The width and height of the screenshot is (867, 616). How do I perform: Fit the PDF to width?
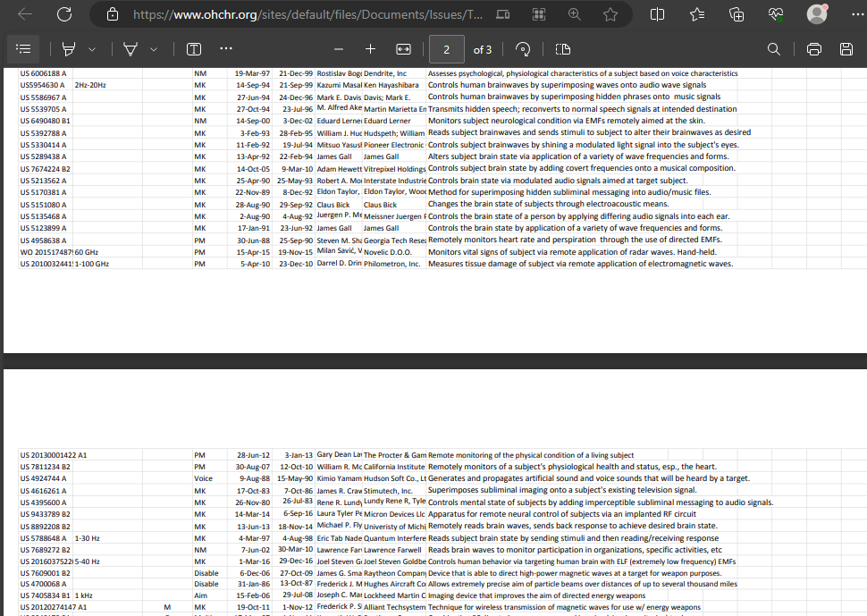404,49
